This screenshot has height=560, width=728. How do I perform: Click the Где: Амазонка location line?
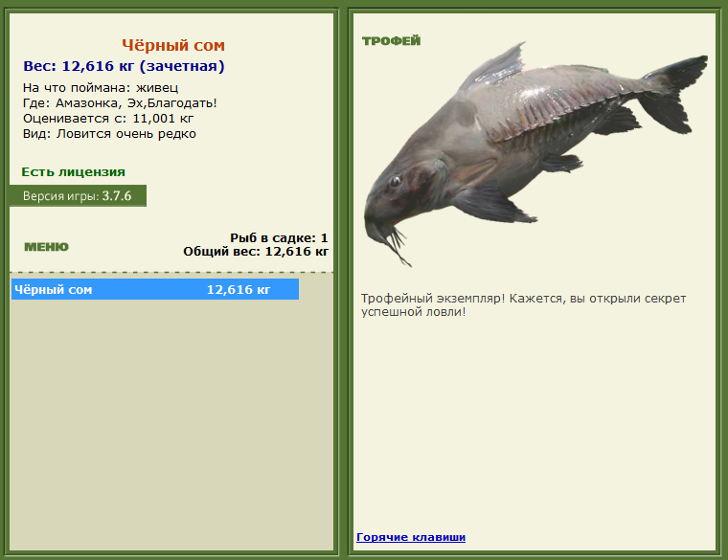click(121, 103)
